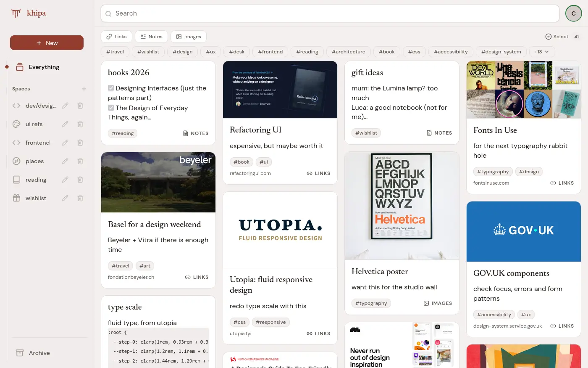Toggle Designing Interfaces checkbox

point(111,88)
